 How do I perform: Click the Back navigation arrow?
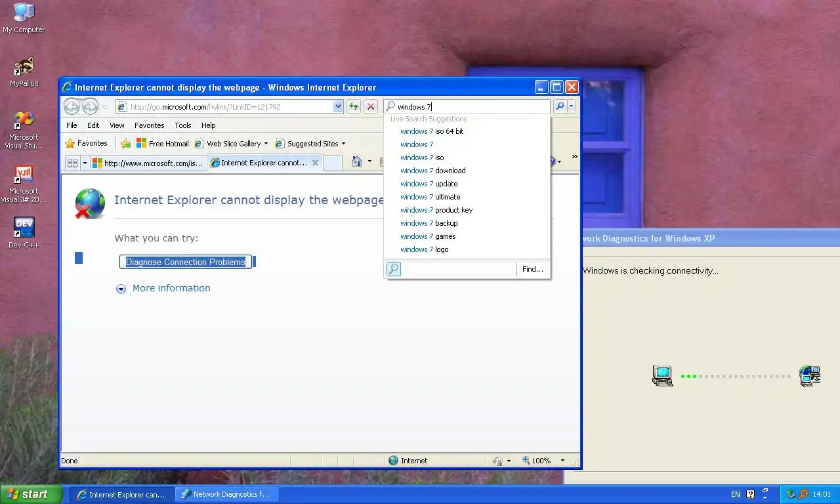click(72, 106)
